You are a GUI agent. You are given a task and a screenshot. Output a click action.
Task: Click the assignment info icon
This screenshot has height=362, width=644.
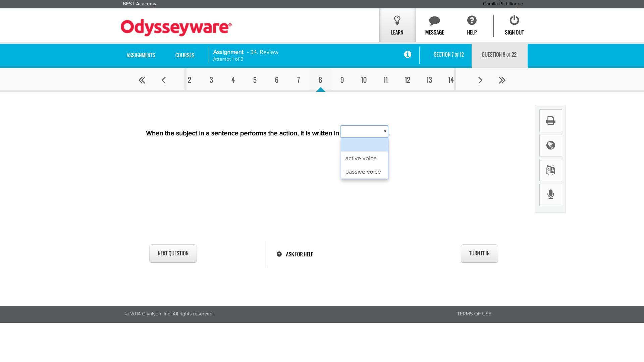click(408, 55)
